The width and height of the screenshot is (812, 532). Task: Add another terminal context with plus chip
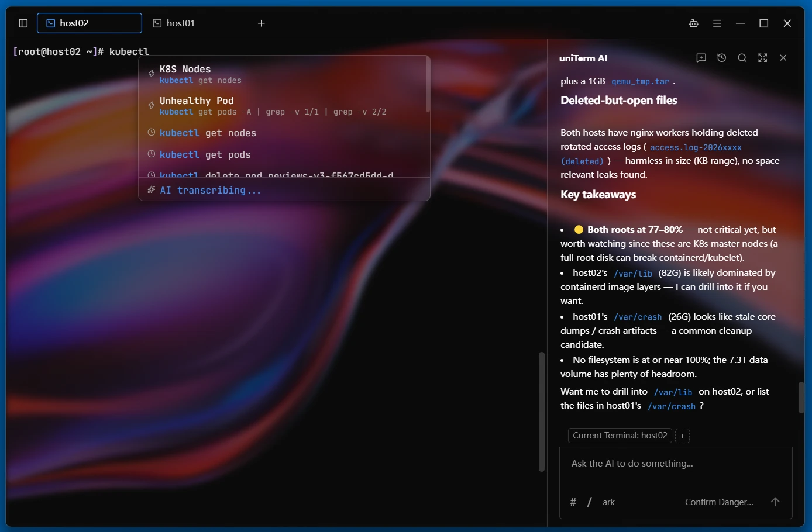pyautogui.click(x=682, y=436)
